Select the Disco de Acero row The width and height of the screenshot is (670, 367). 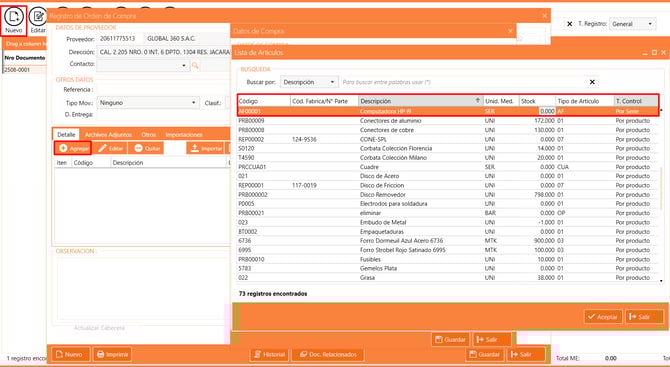(x=447, y=176)
